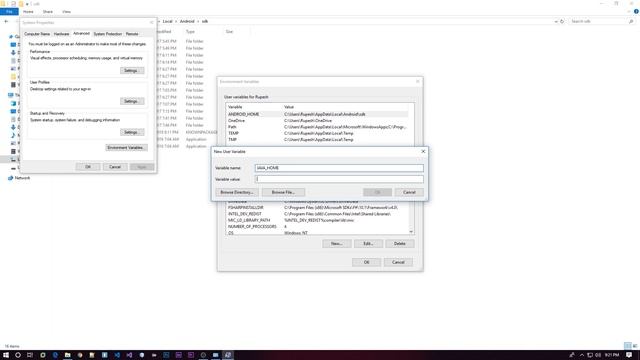Open Visual Studio Code from the taskbar
The height and width of the screenshot is (360, 640).
[x=117, y=355]
